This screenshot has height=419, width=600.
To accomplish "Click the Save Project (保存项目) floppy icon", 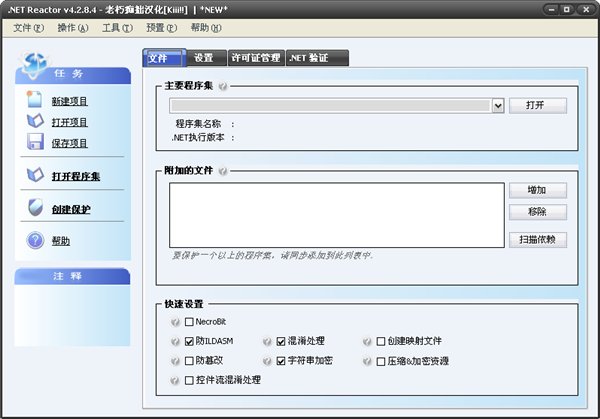I will (35, 142).
